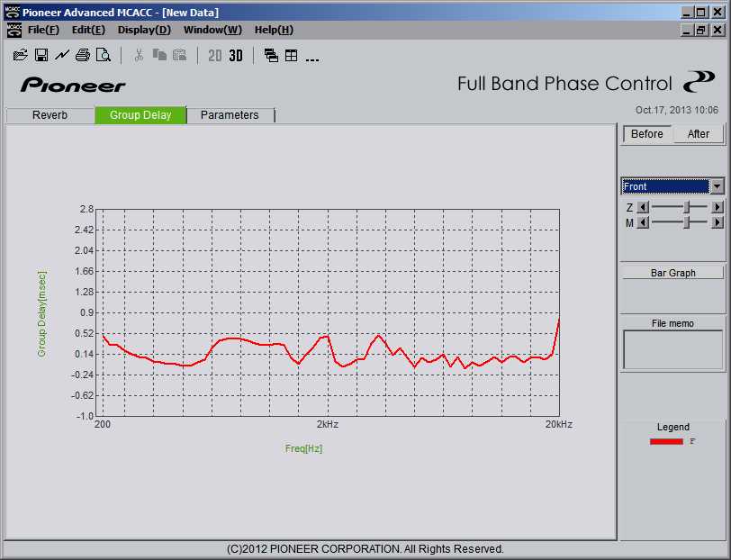Cascade windows using overlapping windows icon
The height and width of the screenshot is (560, 731).
click(271, 56)
